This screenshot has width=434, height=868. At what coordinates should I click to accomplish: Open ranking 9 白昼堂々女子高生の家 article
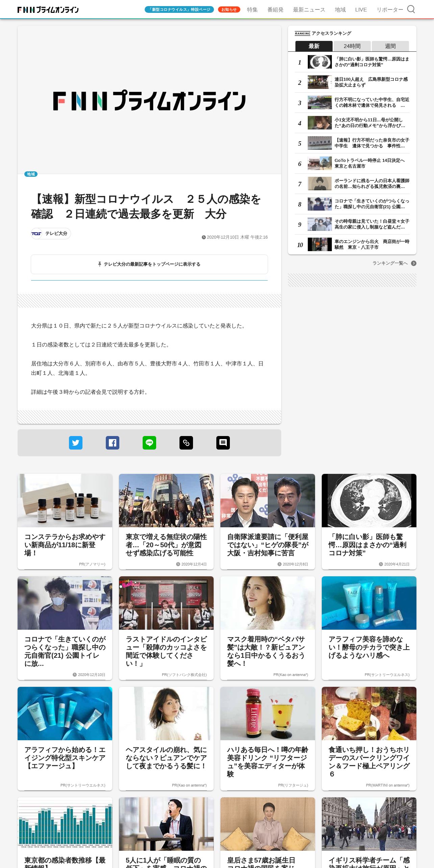(352, 224)
